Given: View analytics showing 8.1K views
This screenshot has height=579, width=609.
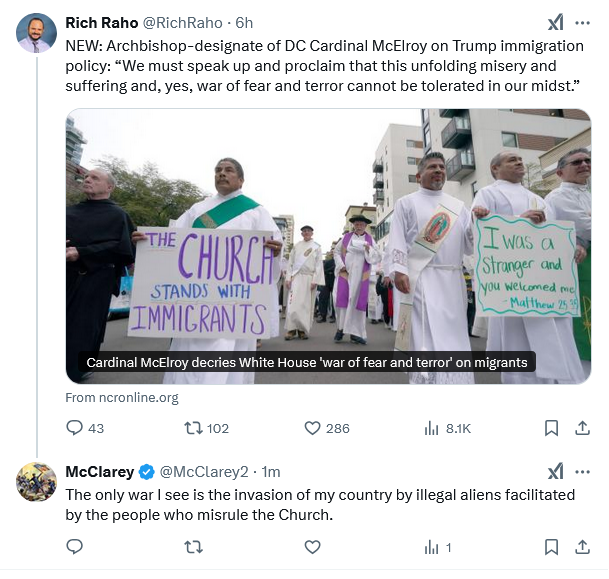Looking at the screenshot, I should (432, 428).
